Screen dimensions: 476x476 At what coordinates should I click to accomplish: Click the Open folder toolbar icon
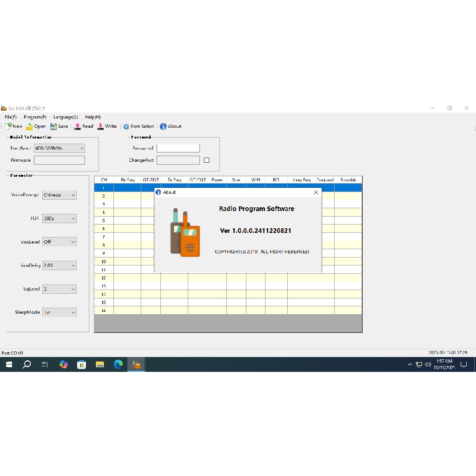tap(30, 126)
